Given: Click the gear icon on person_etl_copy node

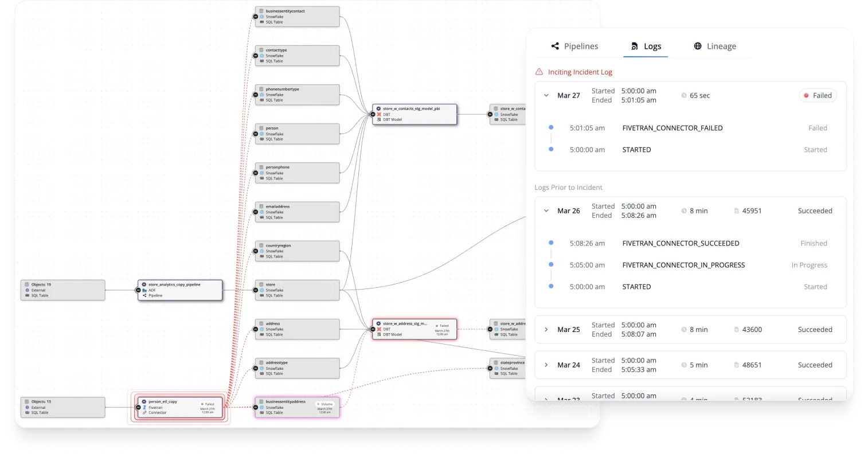Looking at the screenshot, I should [x=144, y=402].
